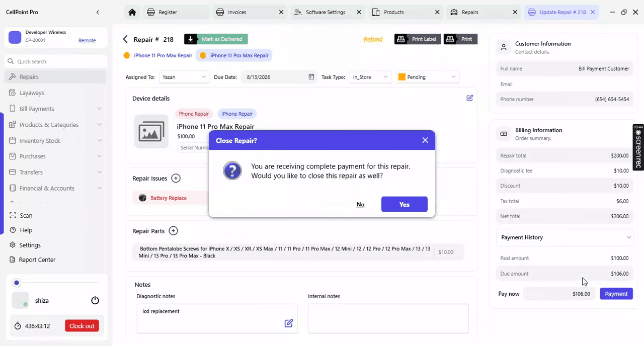Image resolution: width=644 pixels, height=346 pixels.
Task: Switch to the Register tab
Action: (x=176, y=12)
